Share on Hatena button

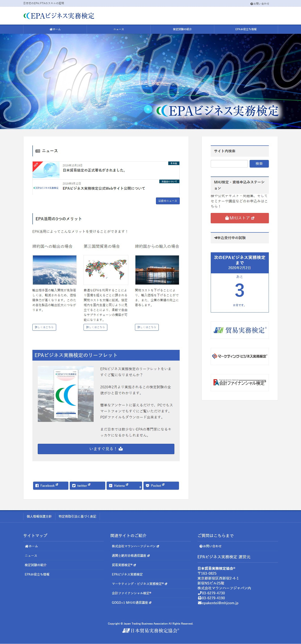pyautogui.click(x=124, y=485)
